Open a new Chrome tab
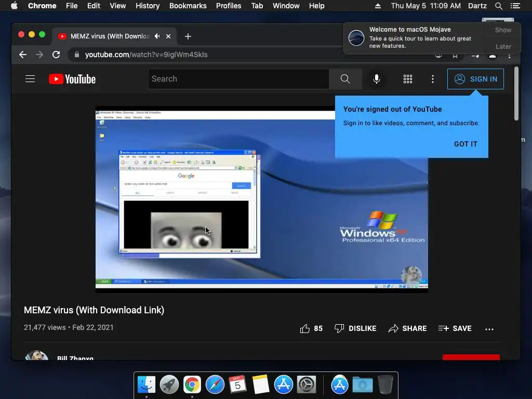This screenshot has height=399, width=532. (188, 36)
